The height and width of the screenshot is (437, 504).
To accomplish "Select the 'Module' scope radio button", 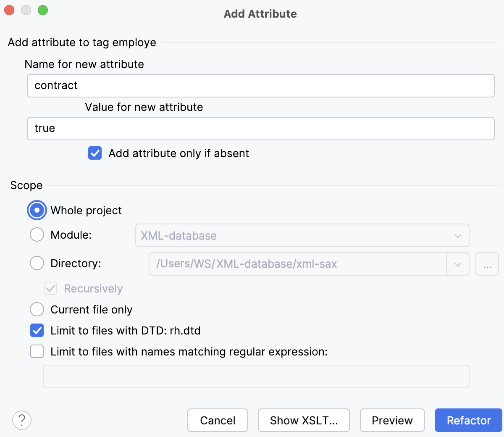I will pyautogui.click(x=37, y=234).
